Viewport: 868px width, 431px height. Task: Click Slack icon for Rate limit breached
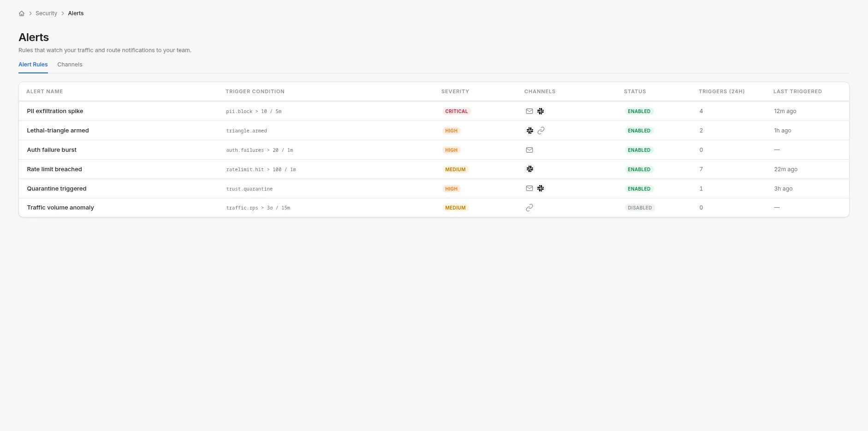point(529,169)
